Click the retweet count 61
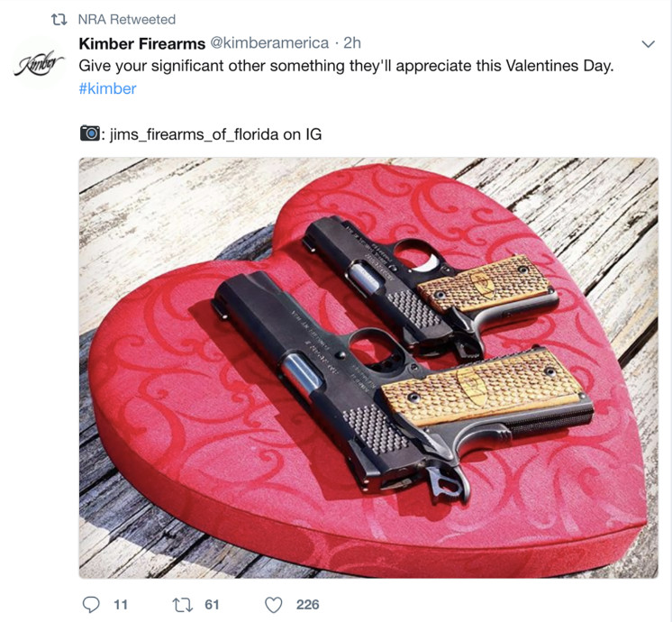This screenshot has height=622, width=672. pos(213,604)
